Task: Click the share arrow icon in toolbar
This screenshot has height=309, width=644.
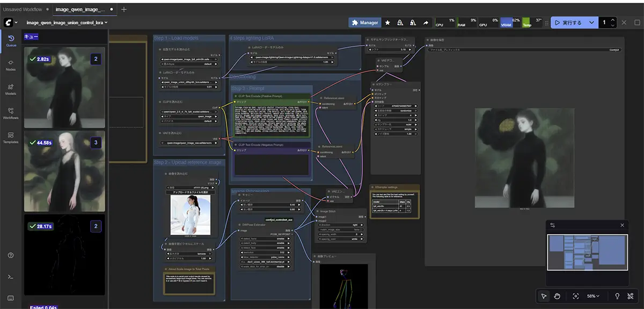Action: coord(426,23)
